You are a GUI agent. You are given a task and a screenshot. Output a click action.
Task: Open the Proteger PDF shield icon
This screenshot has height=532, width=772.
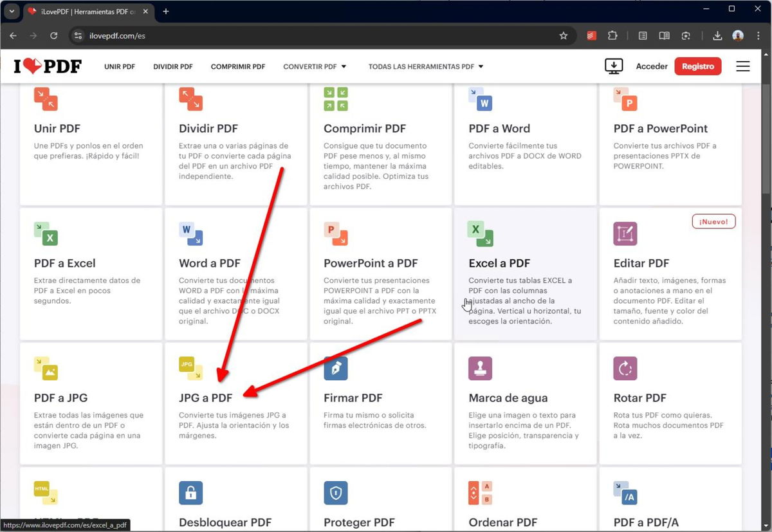point(335,493)
